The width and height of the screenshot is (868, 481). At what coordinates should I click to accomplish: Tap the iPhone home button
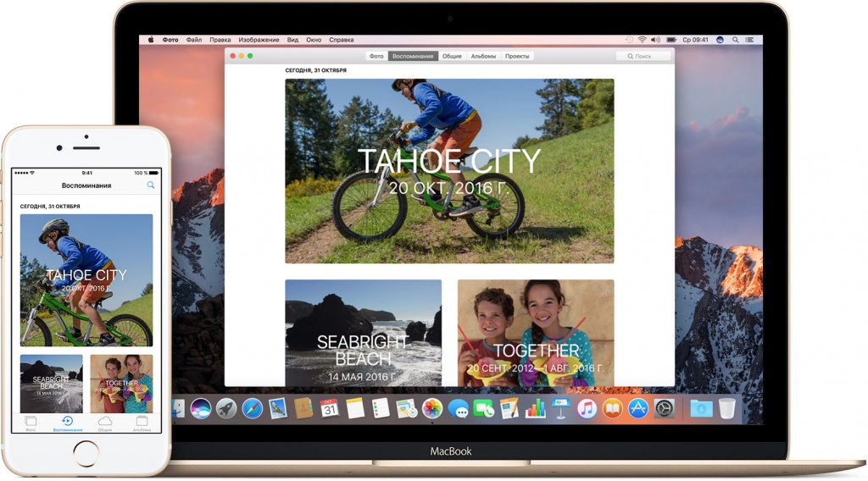click(x=86, y=453)
